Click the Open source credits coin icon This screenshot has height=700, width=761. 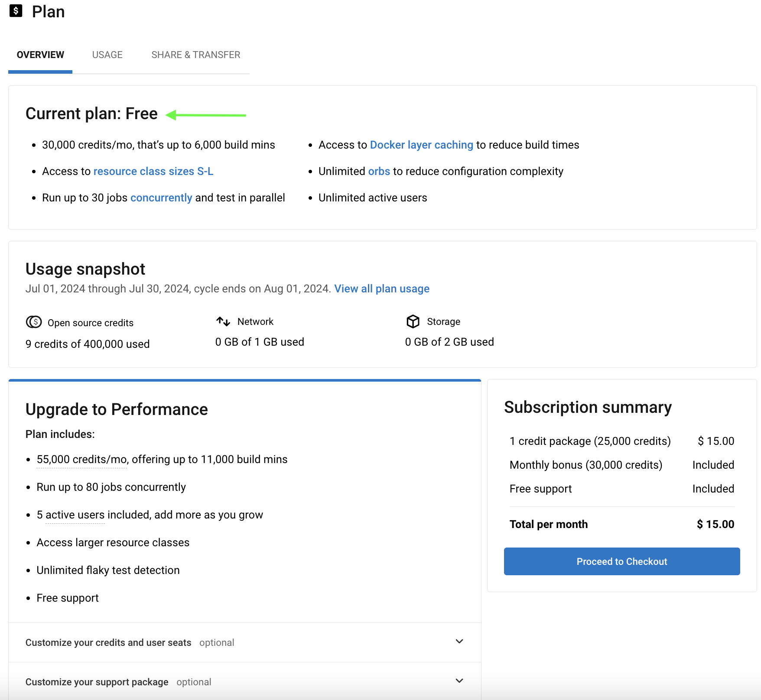34,322
